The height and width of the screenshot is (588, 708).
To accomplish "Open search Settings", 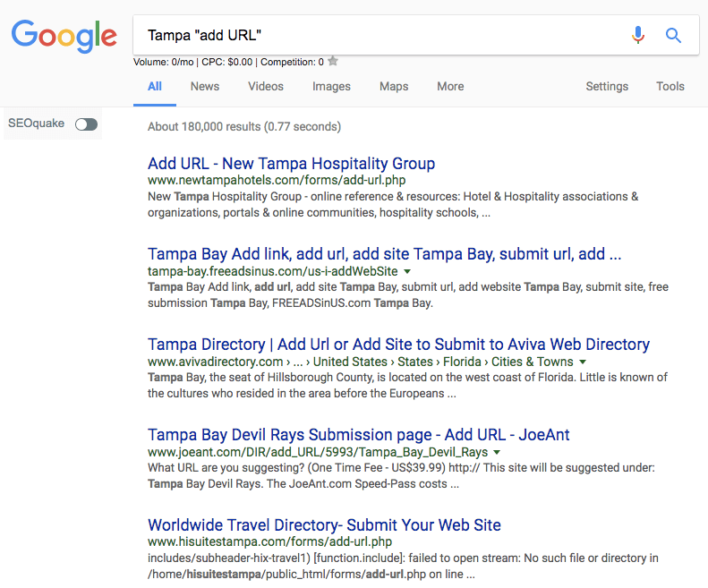I will coord(607,87).
